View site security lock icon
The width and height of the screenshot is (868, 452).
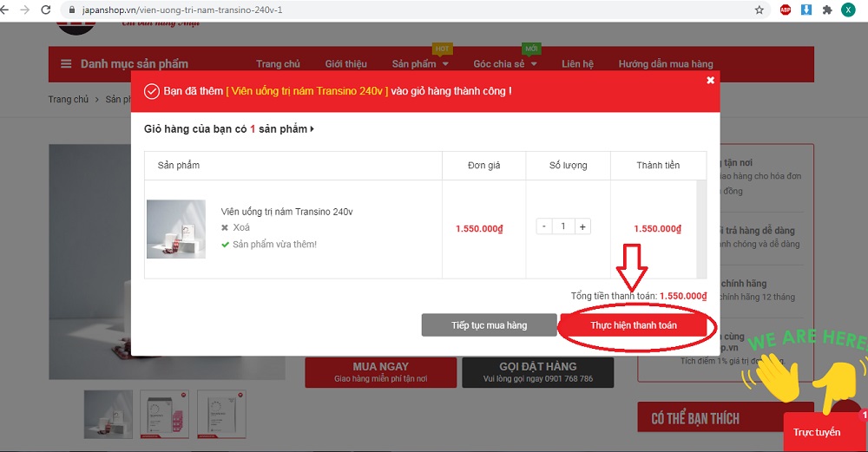[71, 10]
